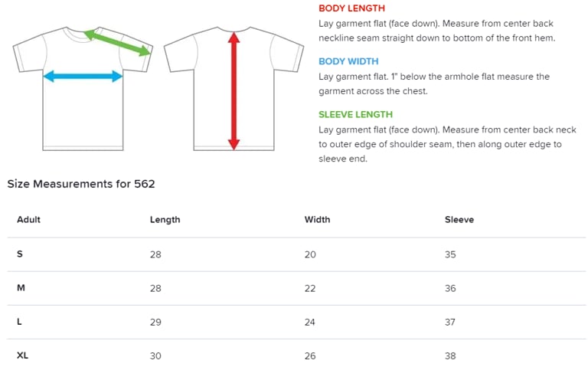Select the BODY LENGTH heading
This screenshot has height=367, width=588.
tap(352, 8)
